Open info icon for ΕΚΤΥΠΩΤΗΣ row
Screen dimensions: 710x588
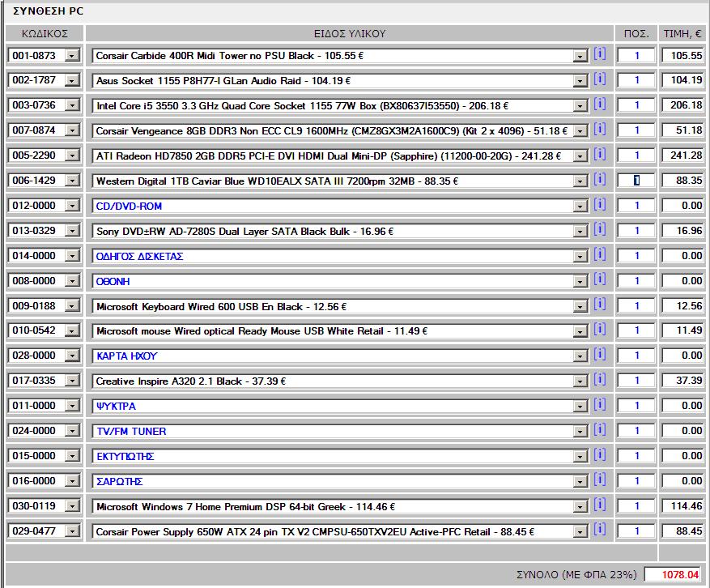click(600, 455)
